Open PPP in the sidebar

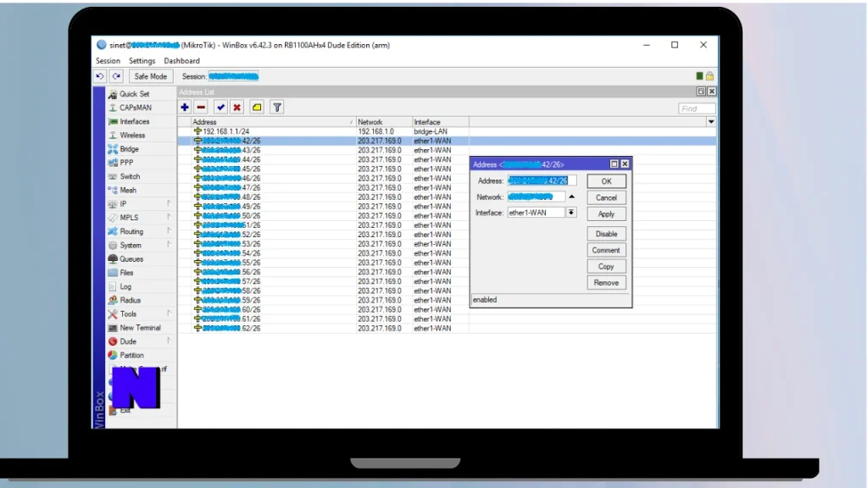[x=126, y=164]
